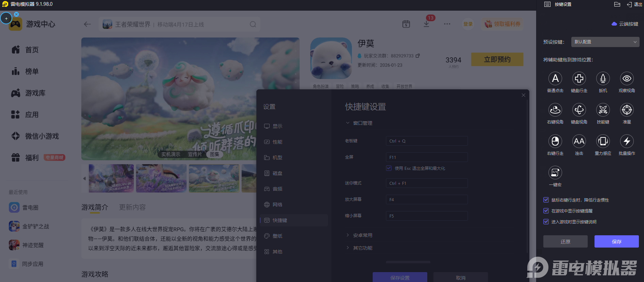Click the 缩小屏幕 shortcut field F5
This screenshot has width=644, height=282.
pos(427,216)
